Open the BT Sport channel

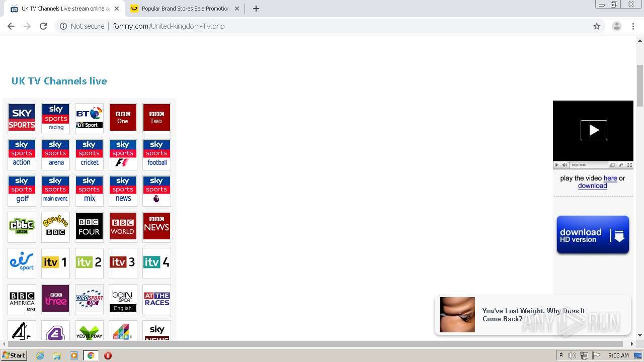click(x=89, y=118)
